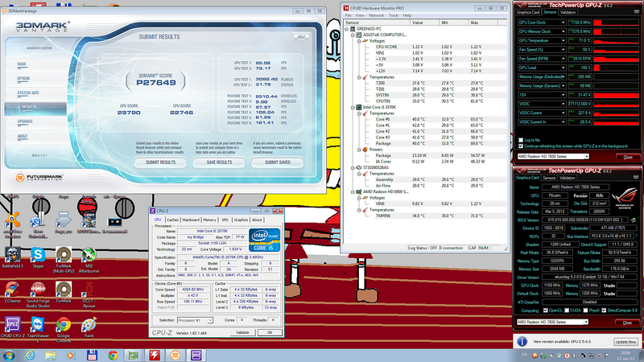The height and width of the screenshot is (362, 644).
Task: Open the Caches tab in CPU-Z
Action: click(172, 220)
